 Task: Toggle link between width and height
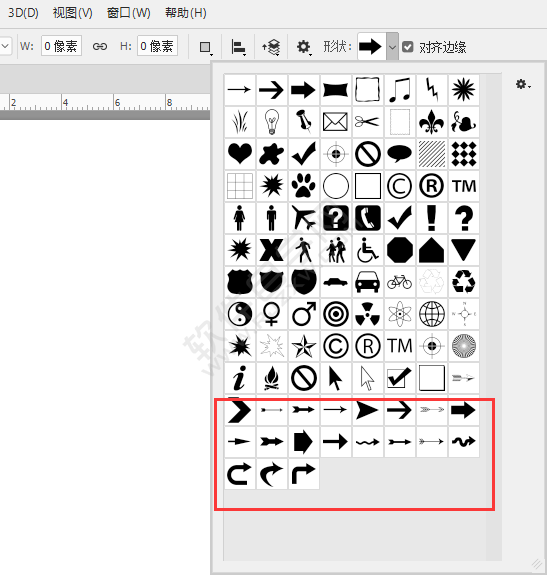coord(100,47)
